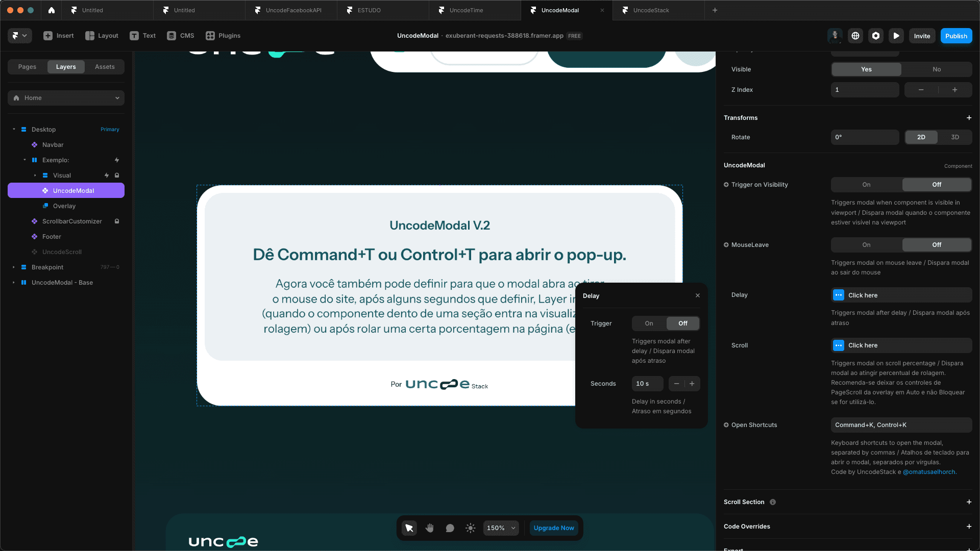Switch to the Assets tab
Screen dimensions: 980x551
[x=105, y=67]
